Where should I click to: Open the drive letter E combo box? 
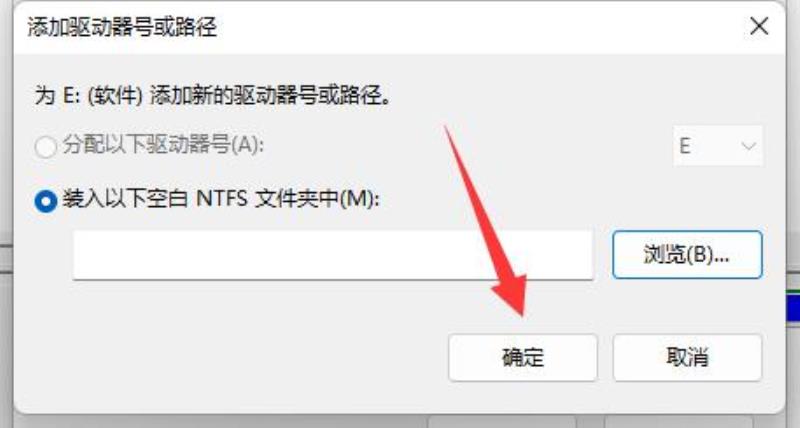(x=718, y=146)
